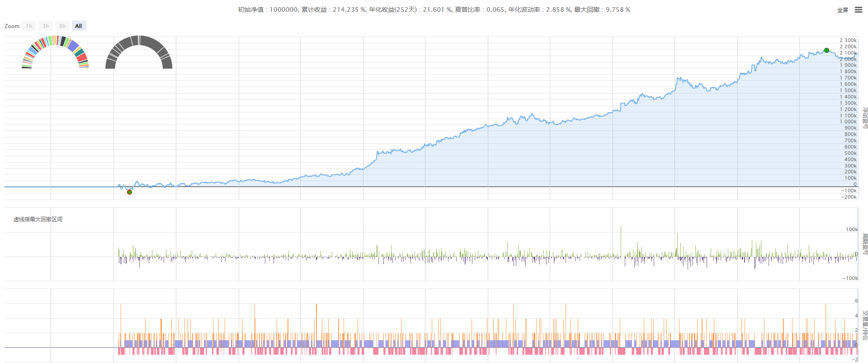Click the statistics title with 累计收益
The height and width of the screenshot is (363, 868).
click(x=434, y=9)
